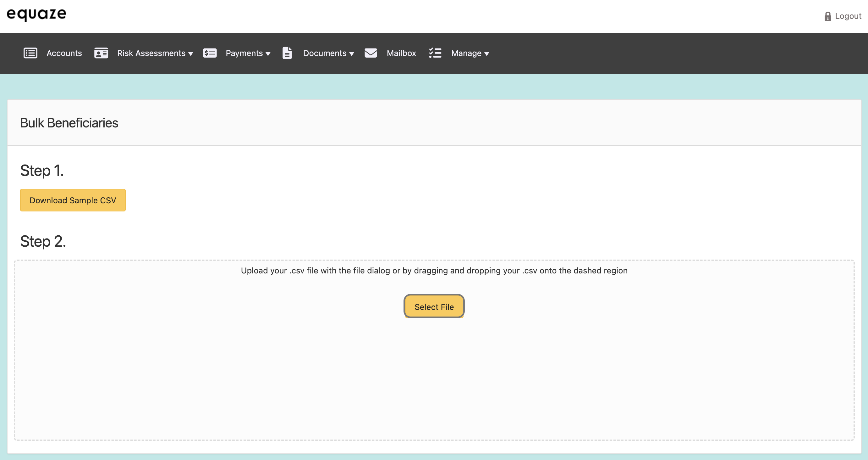Click the Manage checklist icon
Image resolution: width=868 pixels, height=460 pixels.
[x=435, y=53]
